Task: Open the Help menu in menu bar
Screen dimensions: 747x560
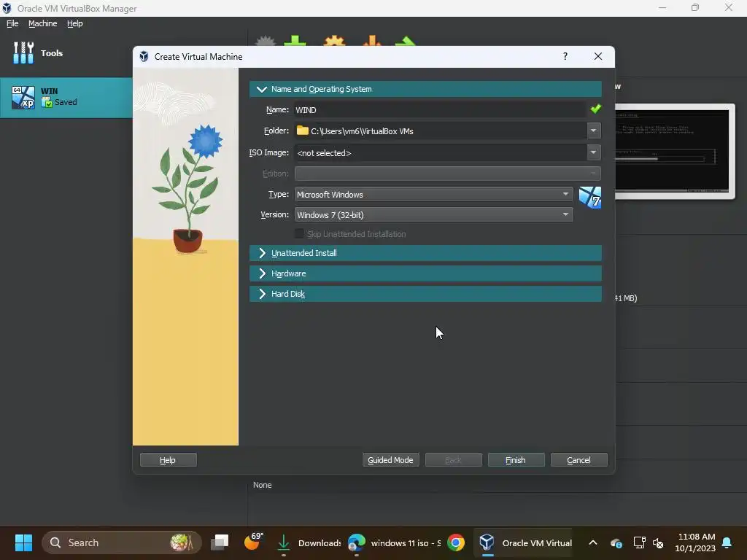Action: pyautogui.click(x=75, y=23)
